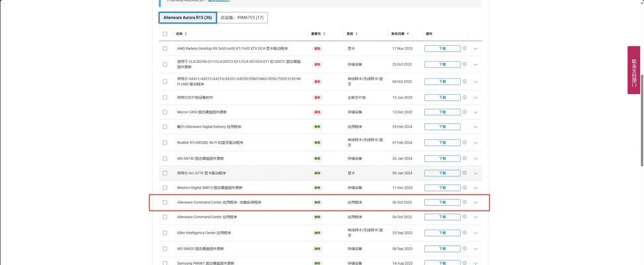Image resolution: width=644 pixels, height=265 pixels.
Task: Click 下载 button in AMD Radeon driver row
Action: tap(442, 48)
